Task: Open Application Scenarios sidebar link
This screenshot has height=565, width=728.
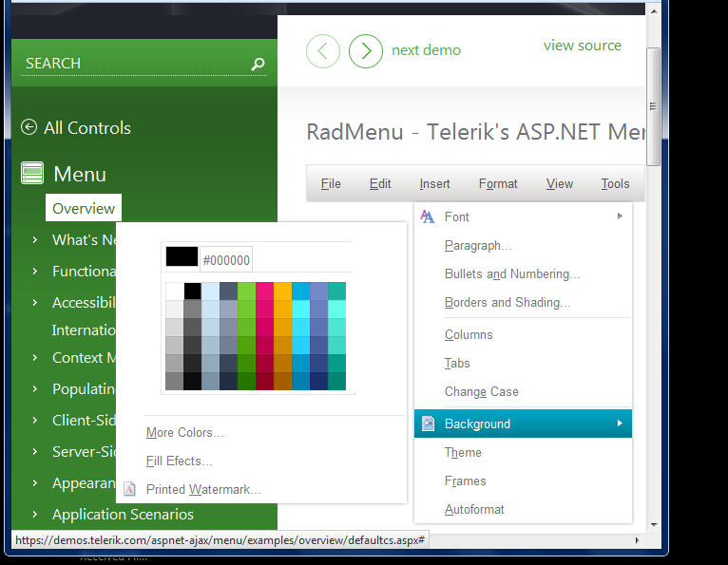Action: coord(123,514)
